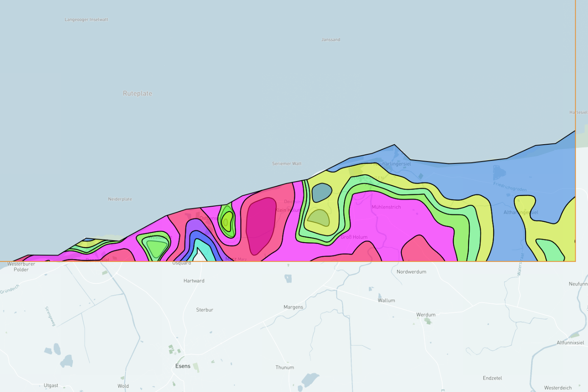Select the Hartward label

pos(194,281)
